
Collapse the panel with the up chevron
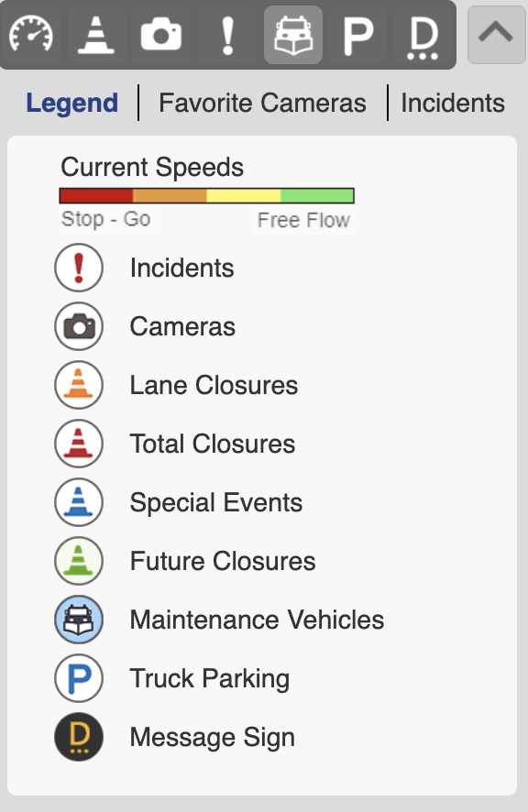click(497, 35)
